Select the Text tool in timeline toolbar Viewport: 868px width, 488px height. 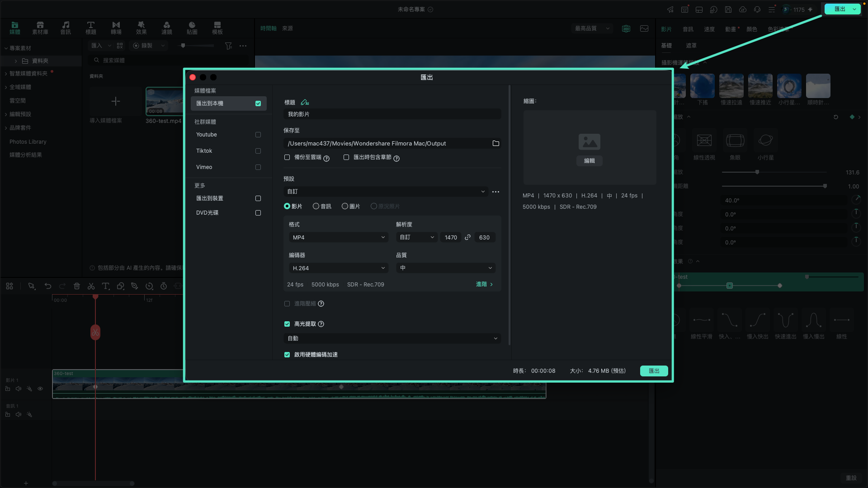click(x=105, y=286)
